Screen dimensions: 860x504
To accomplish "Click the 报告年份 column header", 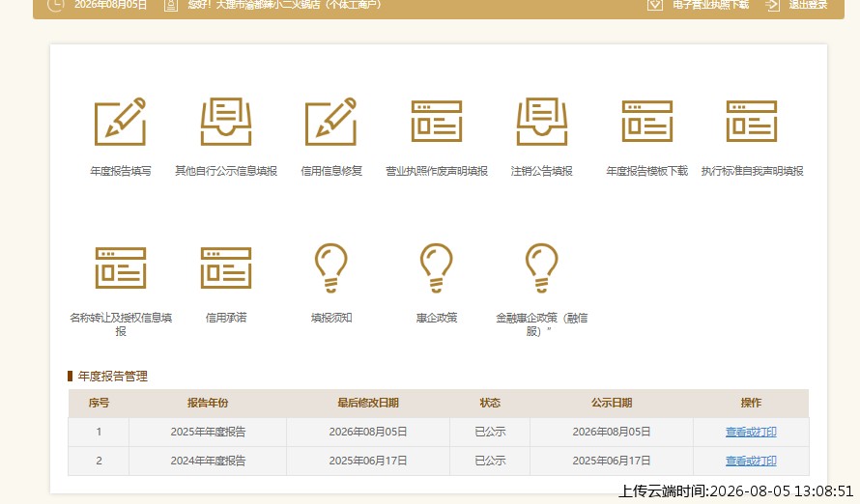I will [x=208, y=404].
